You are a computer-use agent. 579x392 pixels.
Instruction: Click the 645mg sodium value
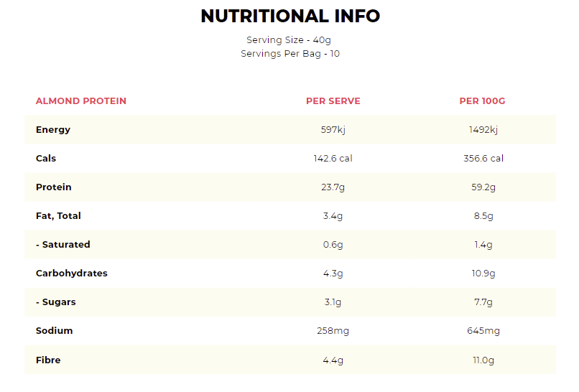(483, 331)
